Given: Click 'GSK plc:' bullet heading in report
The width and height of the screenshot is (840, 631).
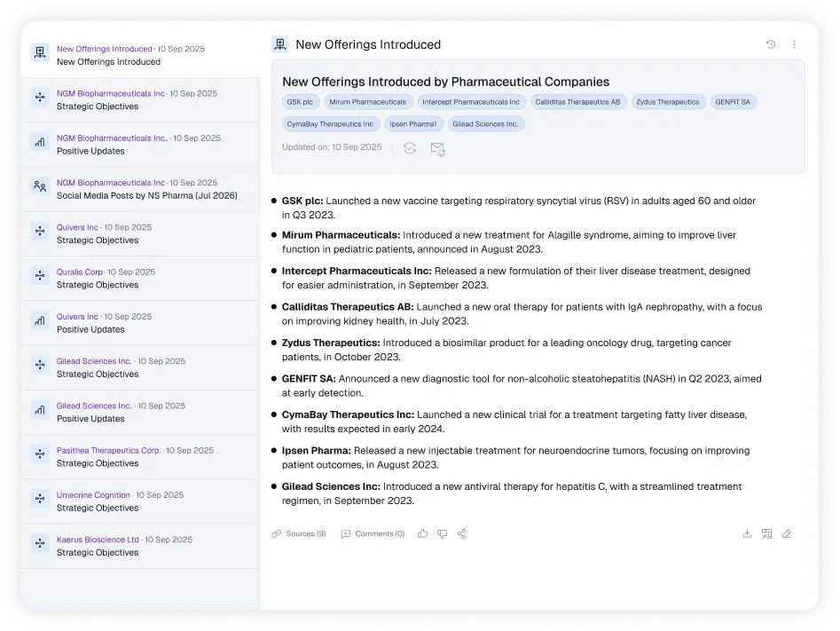Looking at the screenshot, I should 302,201.
